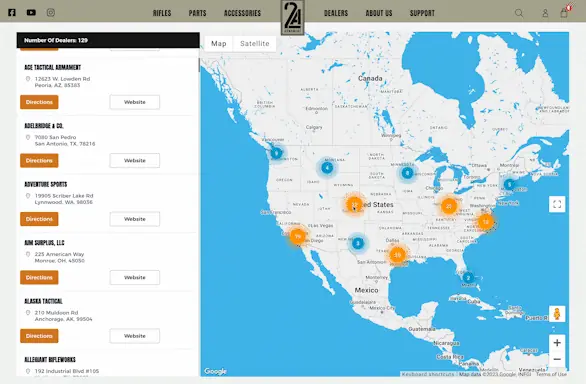The image size is (586, 384).
Task: Switch to Satellite view tab
Action: pyautogui.click(x=255, y=44)
